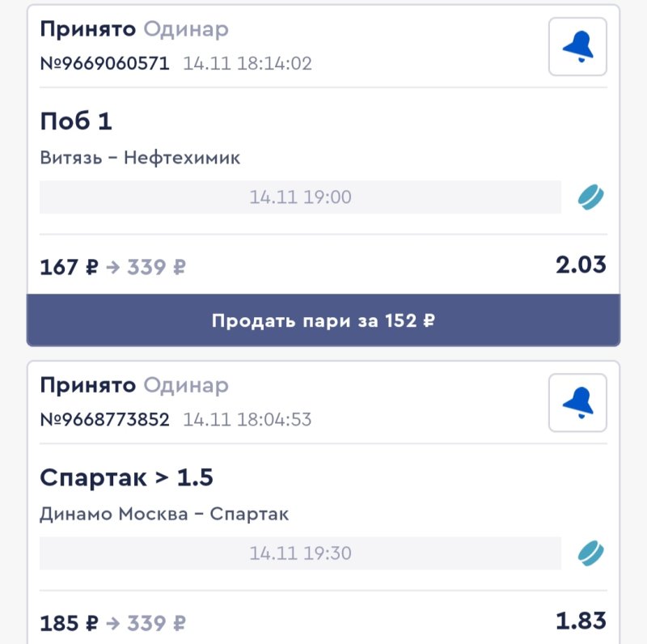The width and height of the screenshot is (647, 644).
Task: Click bet number №9668773852
Action: pyautogui.click(x=105, y=419)
